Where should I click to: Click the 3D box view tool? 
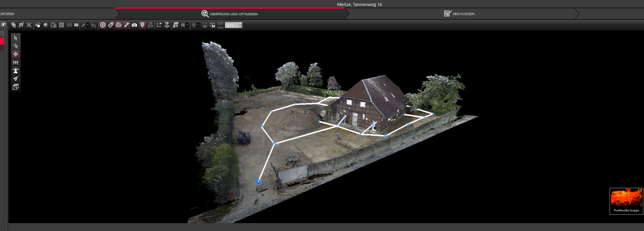click(16, 87)
